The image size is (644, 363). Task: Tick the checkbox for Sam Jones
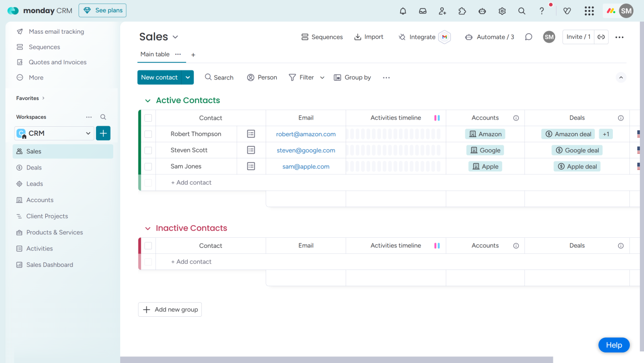[x=148, y=166]
